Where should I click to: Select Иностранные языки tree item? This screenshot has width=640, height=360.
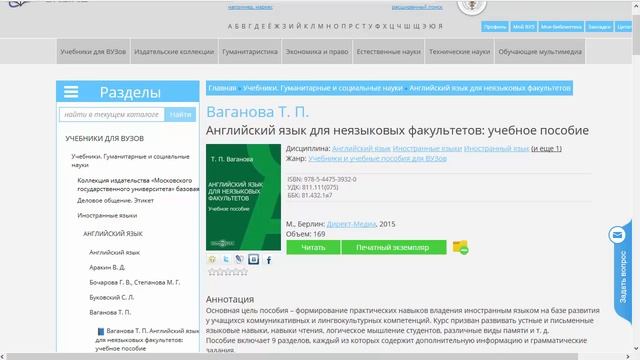pyautogui.click(x=107, y=216)
